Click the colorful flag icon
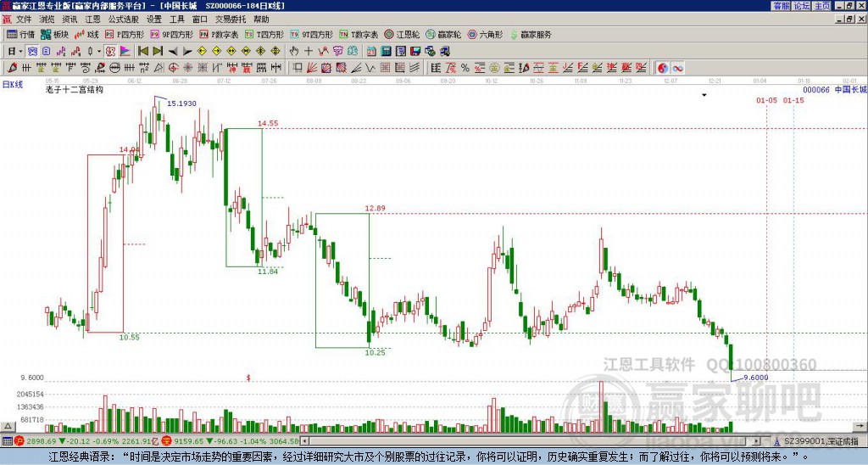The image size is (868, 465). 125,52
